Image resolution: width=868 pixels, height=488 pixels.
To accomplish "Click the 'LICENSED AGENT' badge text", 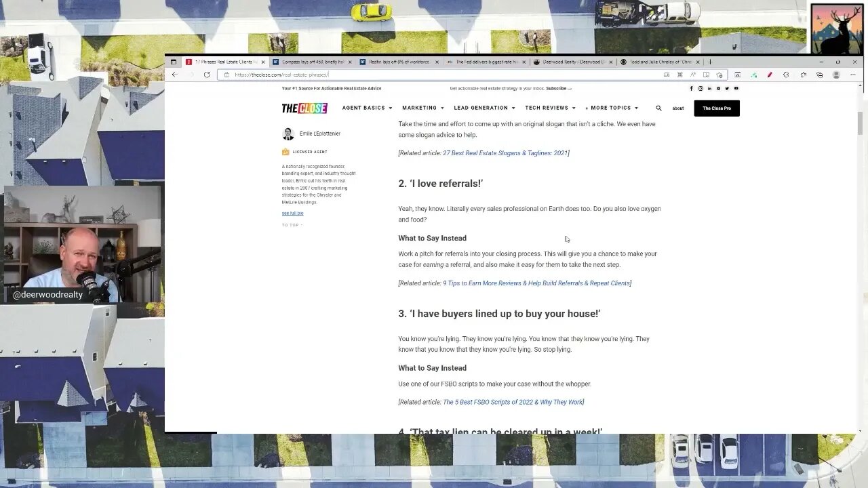I will (310, 152).
